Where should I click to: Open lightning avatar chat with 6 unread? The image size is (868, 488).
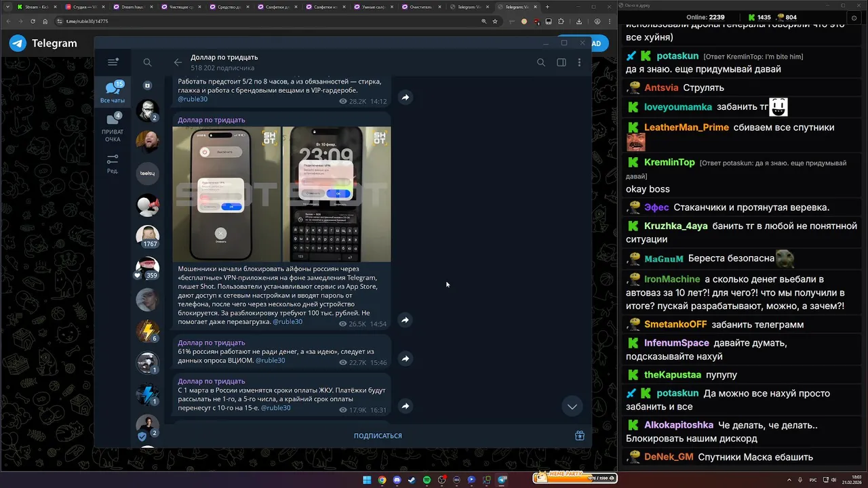pyautogui.click(x=147, y=331)
